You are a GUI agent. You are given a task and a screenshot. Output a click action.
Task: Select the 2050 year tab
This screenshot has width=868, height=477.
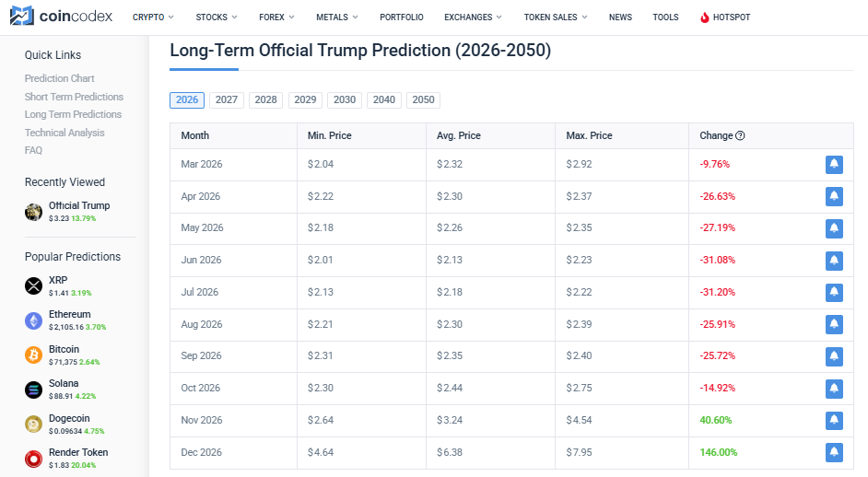pos(423,100)
